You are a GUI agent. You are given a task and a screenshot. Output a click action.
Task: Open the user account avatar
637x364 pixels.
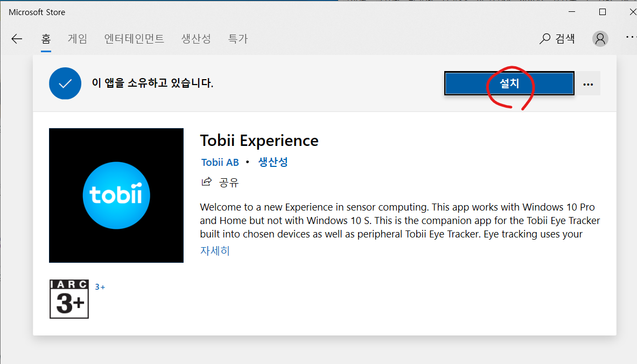(600, 39)
